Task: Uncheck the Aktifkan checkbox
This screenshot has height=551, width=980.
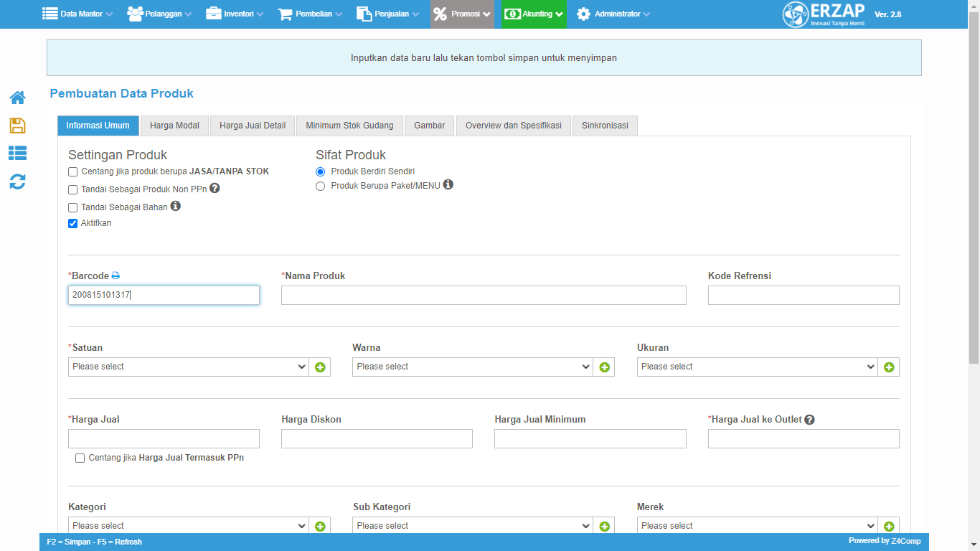Action: (x=73, y=224)
